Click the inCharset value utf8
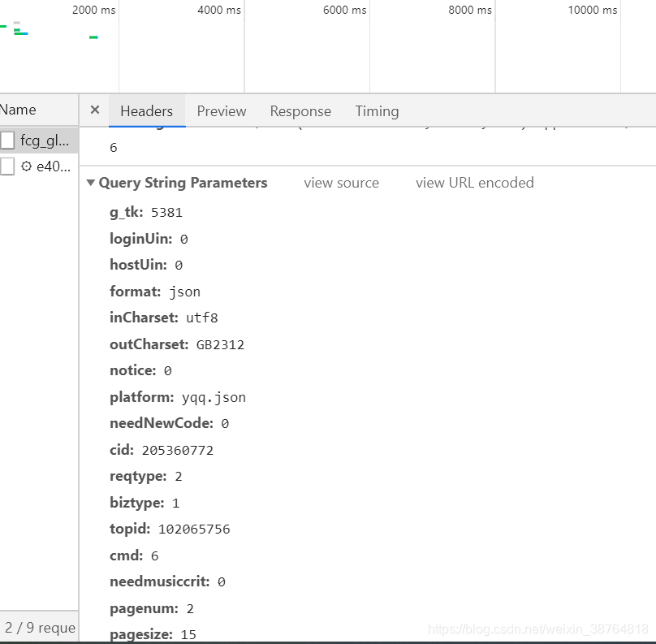656x644 pixels. click(x=202, y=318)
